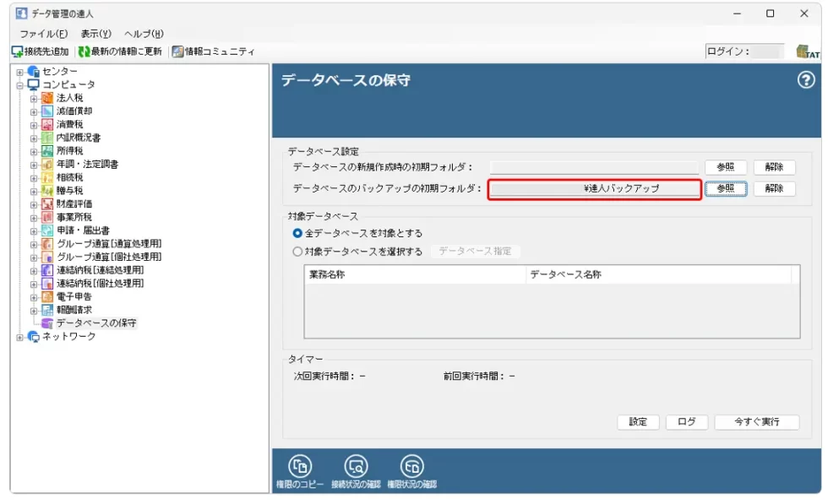Open help via question mark icon

click(x=806, y=80)
